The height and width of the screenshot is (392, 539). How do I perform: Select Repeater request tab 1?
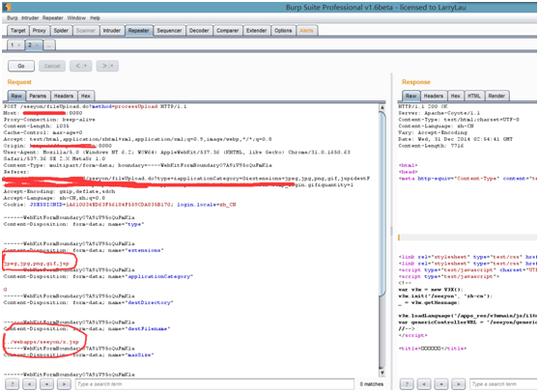click(13, 45)
